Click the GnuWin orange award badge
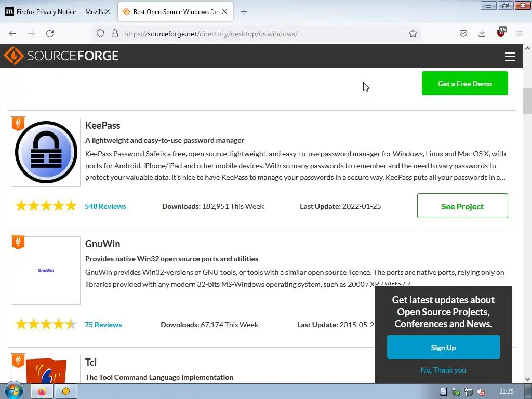 18,242
